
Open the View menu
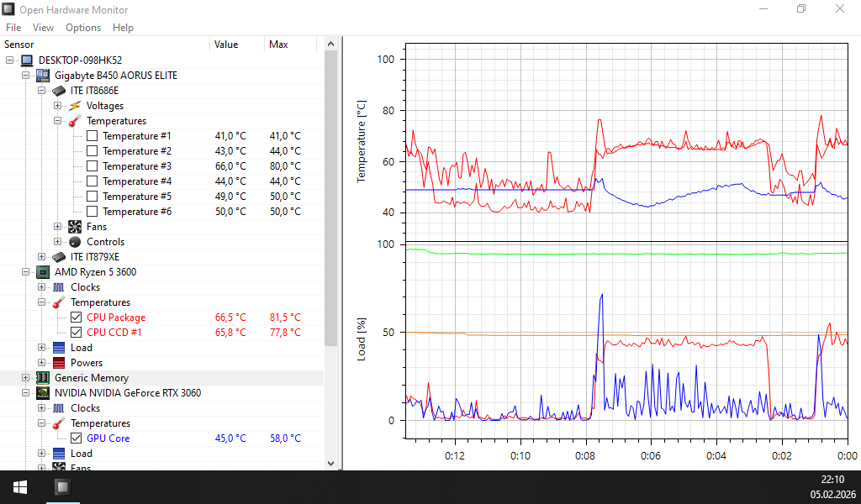point(44,28)
